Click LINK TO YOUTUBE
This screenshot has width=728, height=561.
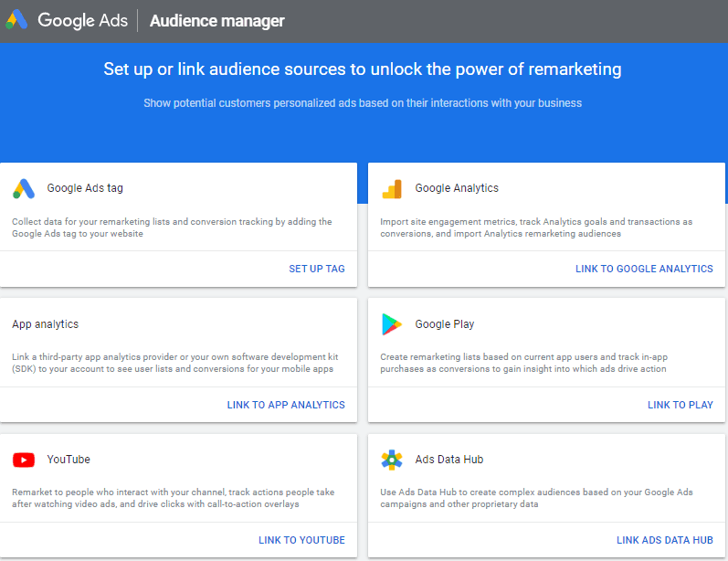pos(301,540)
